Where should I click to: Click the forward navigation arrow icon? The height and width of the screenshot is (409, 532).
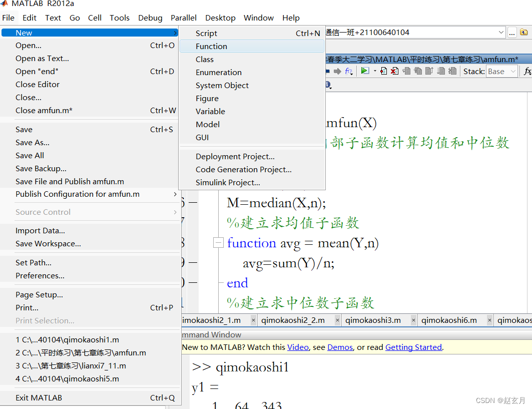[x=337, y=71]
